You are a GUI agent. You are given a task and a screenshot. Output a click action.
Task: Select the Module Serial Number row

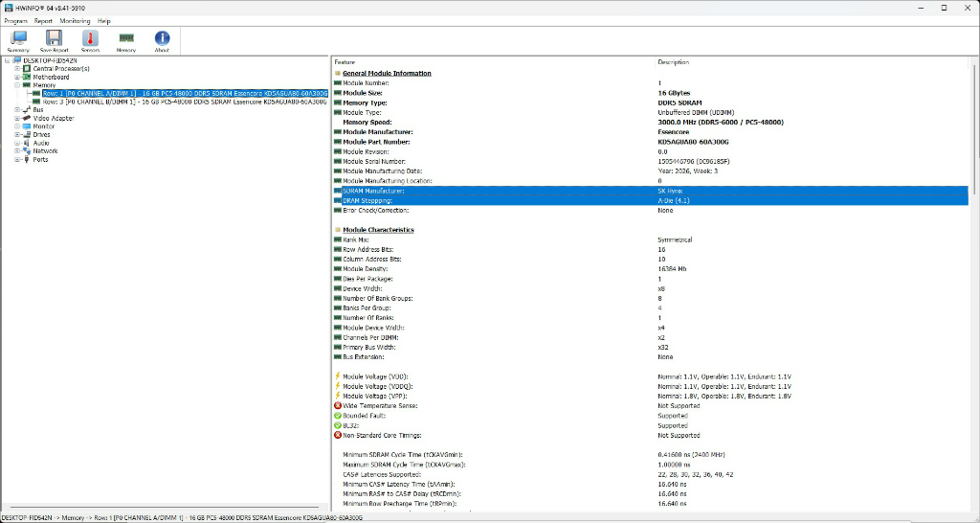coord(650,162)
